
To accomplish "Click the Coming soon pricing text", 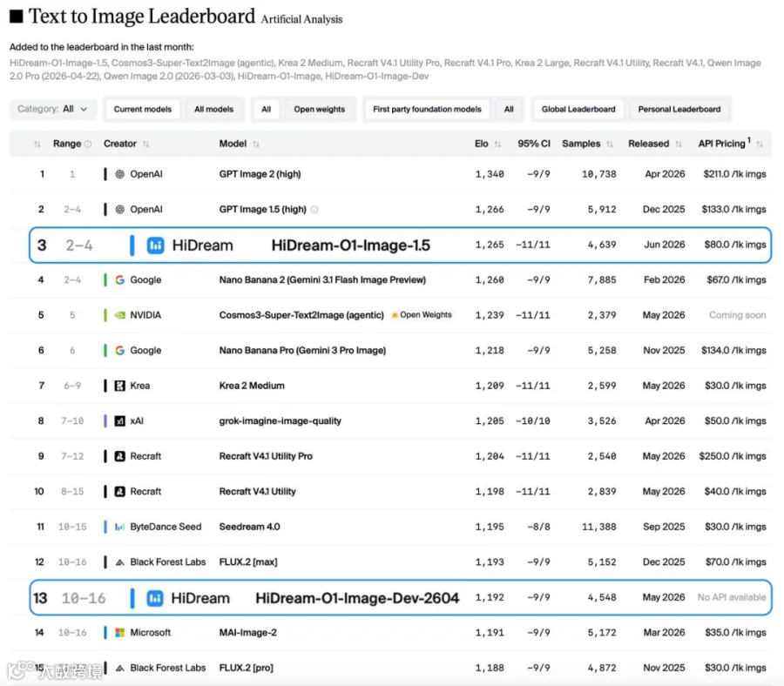I will [738, 315].
